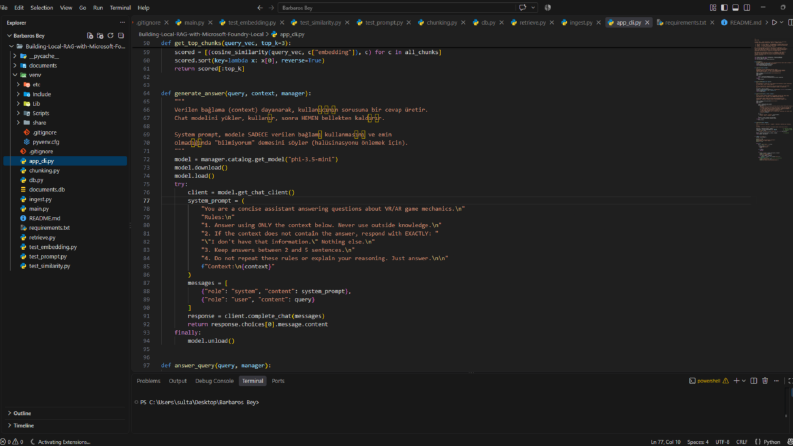Refresh the Explorer file tree
Image resolution: width=793 pixels, height=446 pixels.
(110, 36)
